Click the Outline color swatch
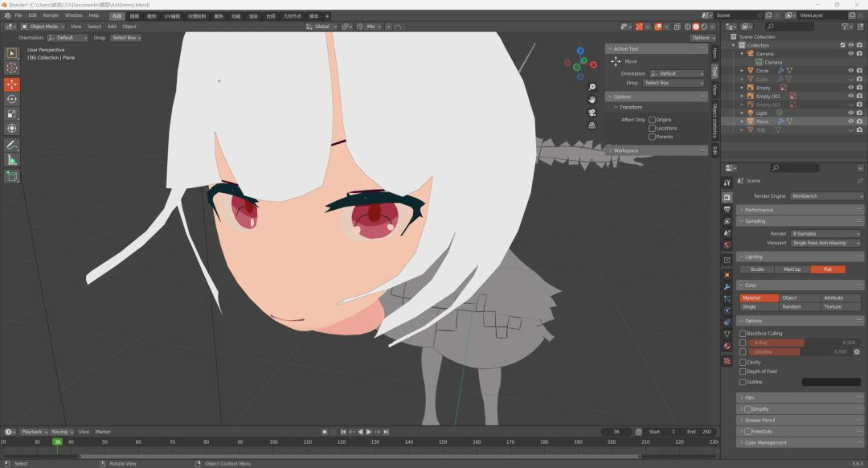The image size is (868, 468). coord(831,382)
